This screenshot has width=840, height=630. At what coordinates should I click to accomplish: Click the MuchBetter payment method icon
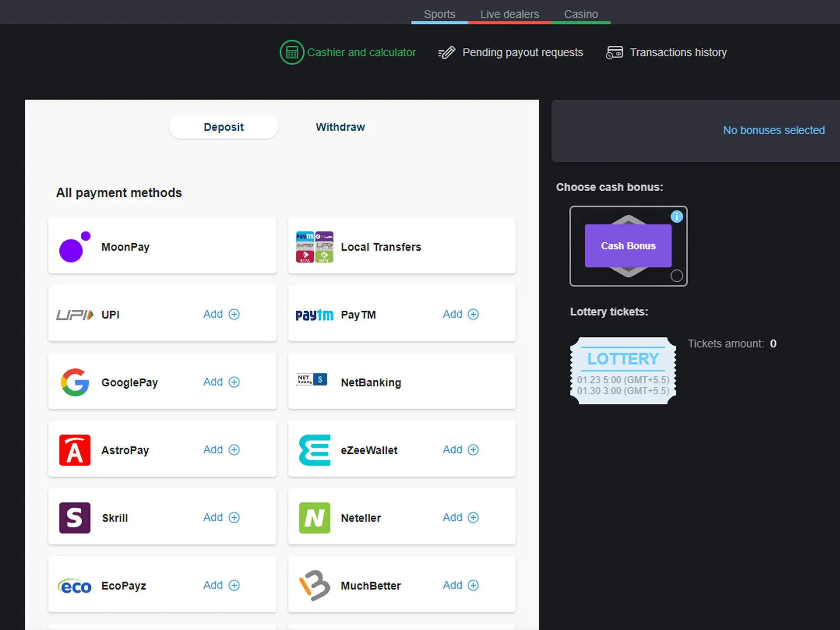[314, 585]
